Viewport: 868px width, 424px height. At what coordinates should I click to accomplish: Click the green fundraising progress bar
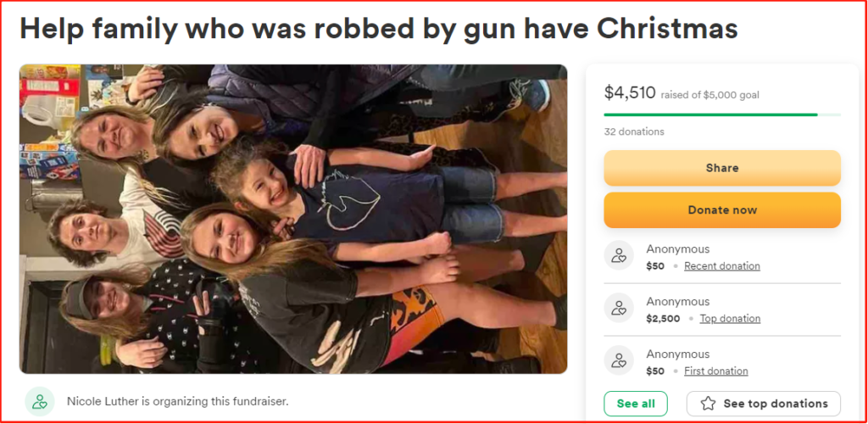pyautogui.click(x=722, y=114)
